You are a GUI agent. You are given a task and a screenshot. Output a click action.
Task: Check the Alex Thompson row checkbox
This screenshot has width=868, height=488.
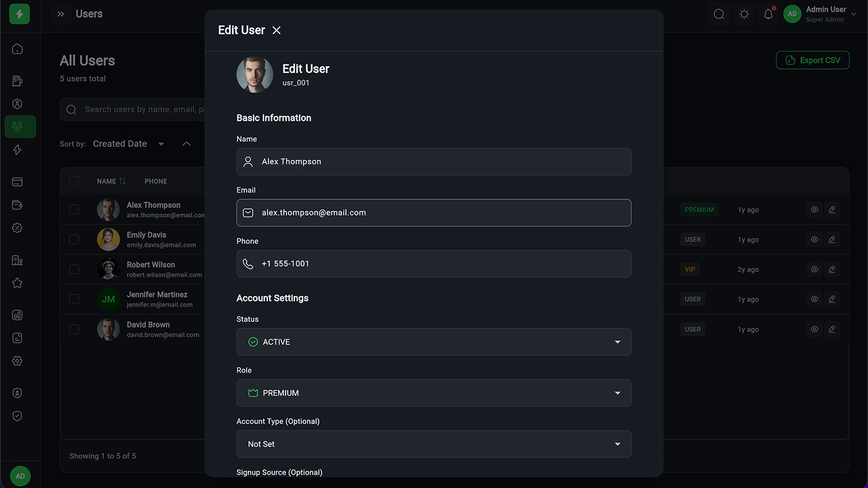pyautogui.click(x=74, y=210)
